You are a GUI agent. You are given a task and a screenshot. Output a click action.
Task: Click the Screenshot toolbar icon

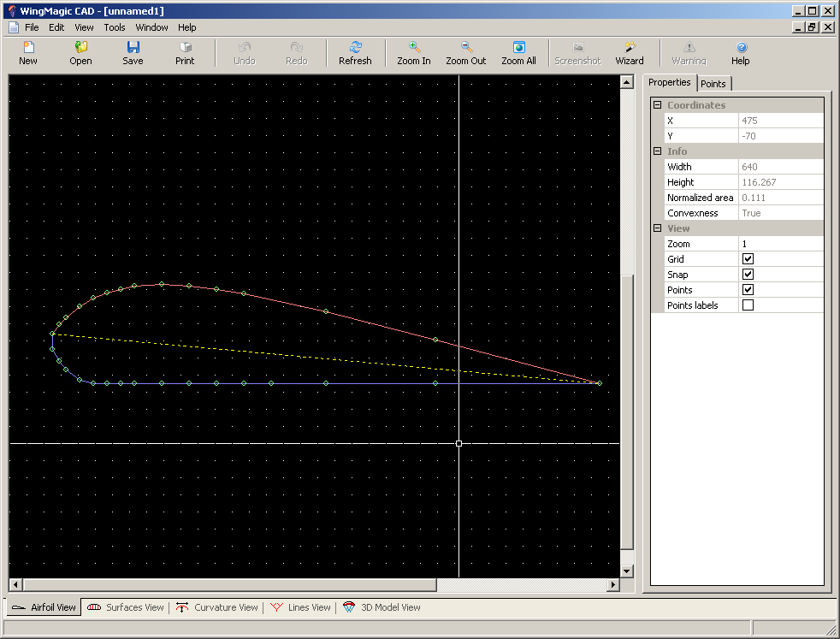point(577,47)
